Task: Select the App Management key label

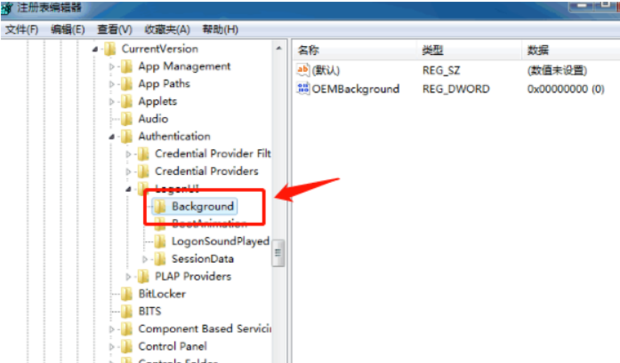Action: pos(184,66)
